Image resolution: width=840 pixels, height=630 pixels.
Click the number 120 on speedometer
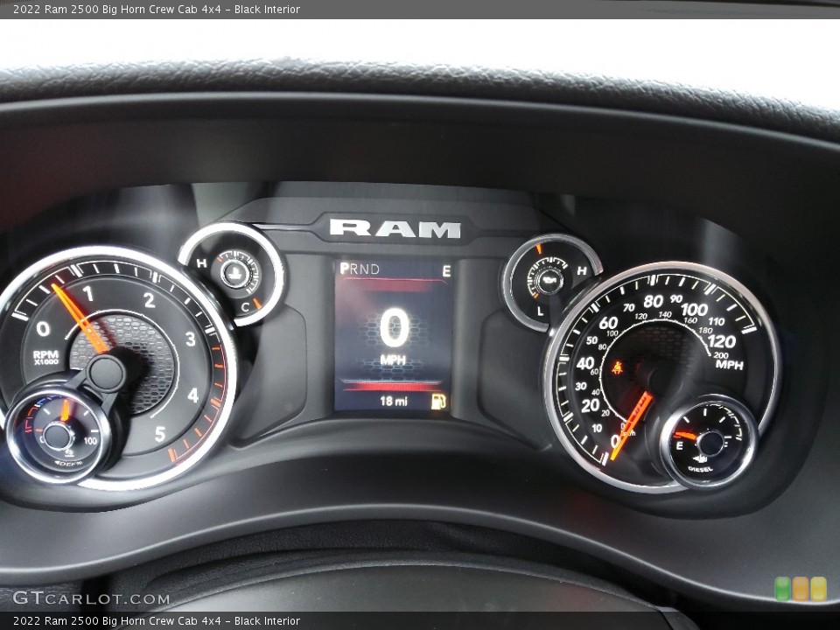click(721, 341)
